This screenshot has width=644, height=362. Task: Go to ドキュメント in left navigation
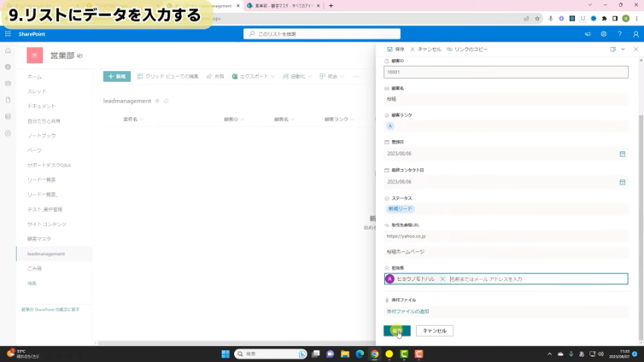click(42, 106)
